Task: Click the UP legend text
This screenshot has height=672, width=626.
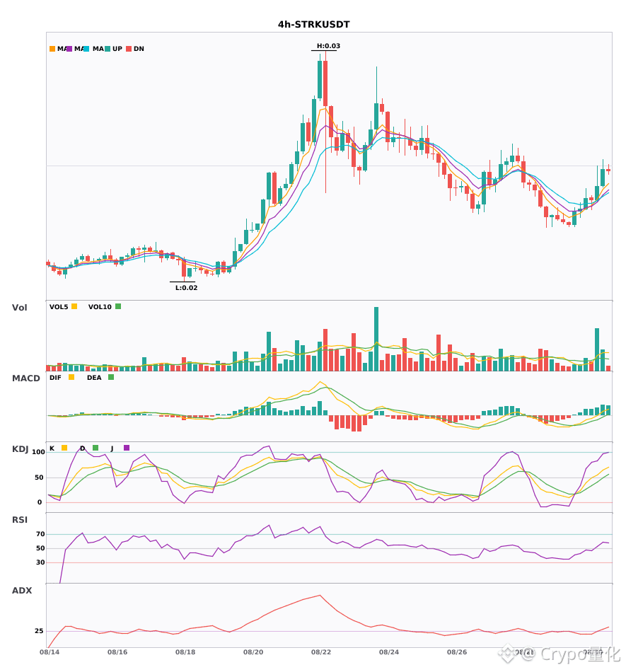Action: click(x=117, y=49)
